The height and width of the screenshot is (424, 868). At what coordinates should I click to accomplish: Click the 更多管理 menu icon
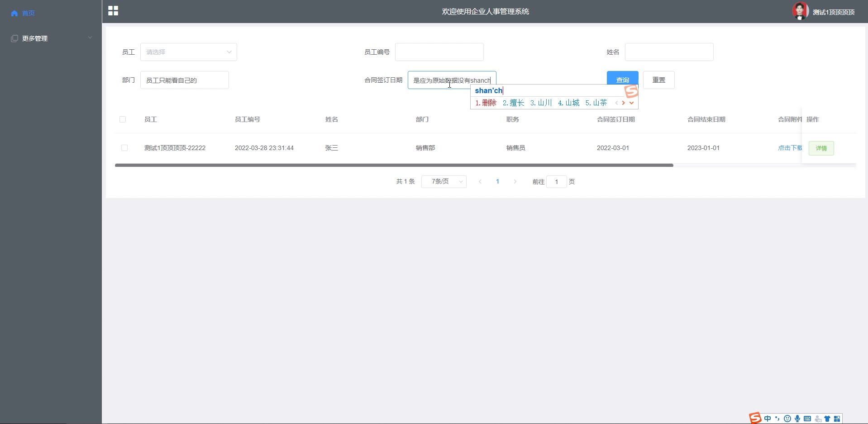pos(14,38)
